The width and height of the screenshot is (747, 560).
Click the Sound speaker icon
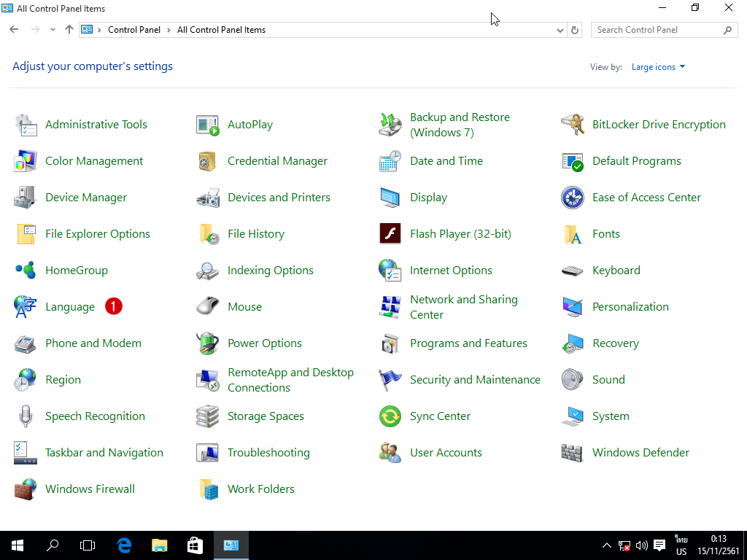(x=573, y=380)
